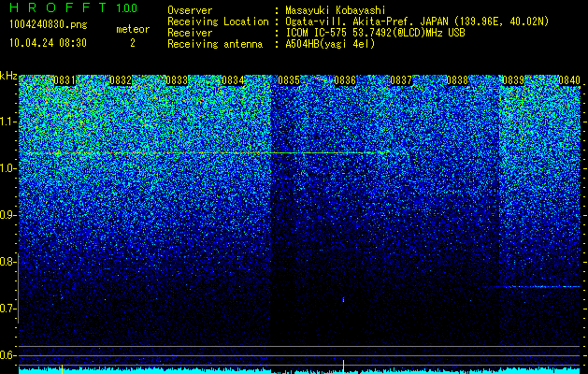
Task: Click the red meteor echo dot near 0836
Action: (343, 300)
